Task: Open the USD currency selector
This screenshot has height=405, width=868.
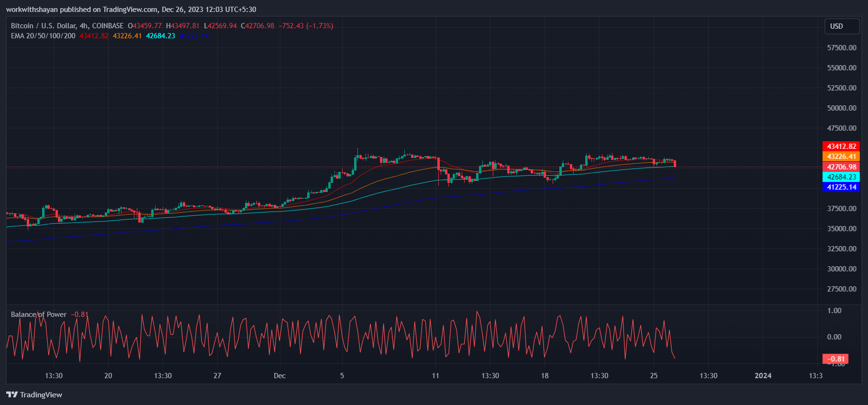Action: click(842, 26)
